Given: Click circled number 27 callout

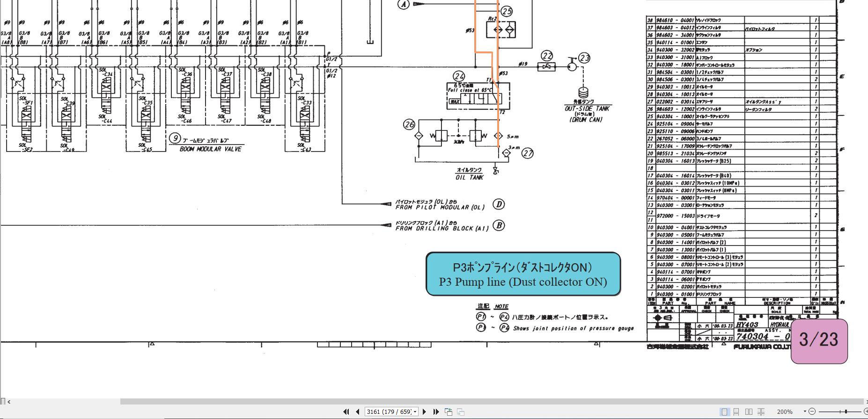Looking at the screenshot, I should click(x=528, y=153).
